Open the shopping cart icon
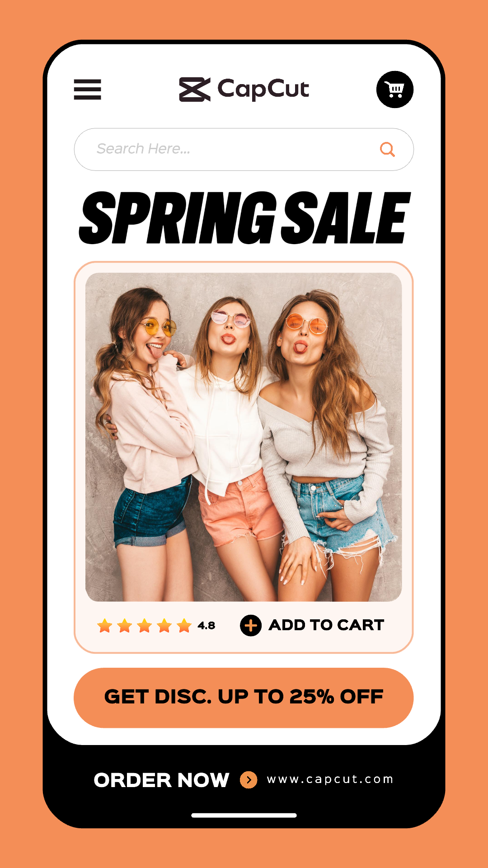This screenshot has width=488, height=868. coord(395,90)
